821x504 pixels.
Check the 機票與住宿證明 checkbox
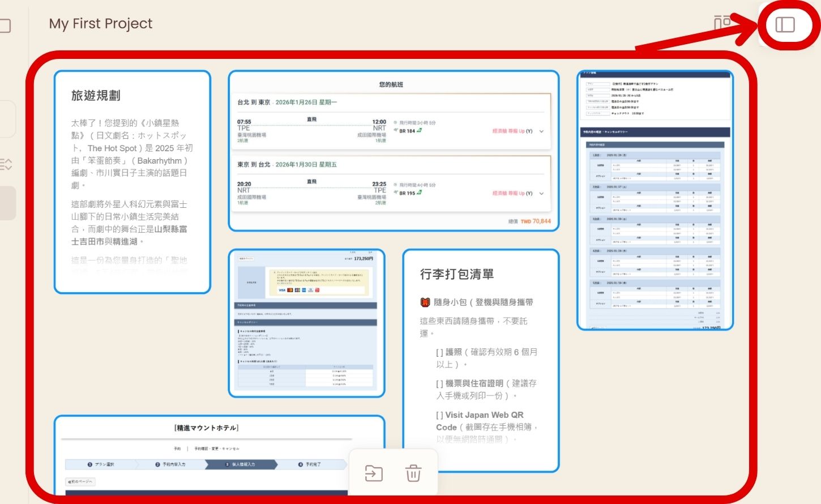click(x=441, y=383)
